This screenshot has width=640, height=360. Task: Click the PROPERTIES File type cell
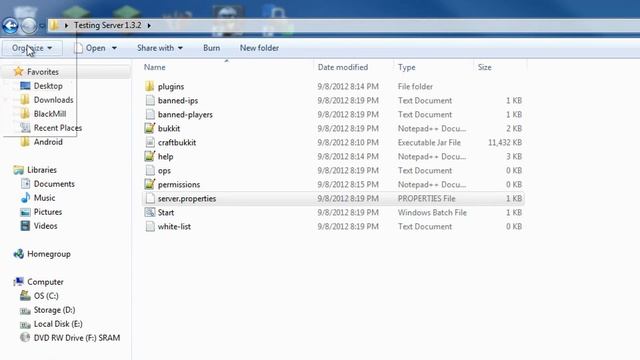[x=427, y=198]
